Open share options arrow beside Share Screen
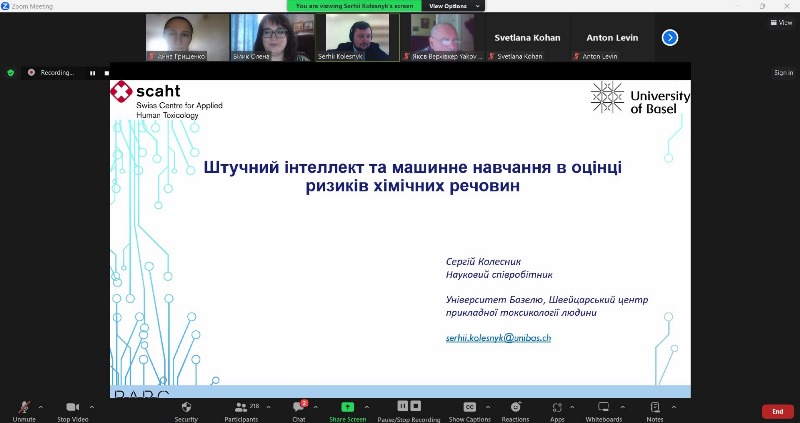800x423 pixels. coord(367,407)
